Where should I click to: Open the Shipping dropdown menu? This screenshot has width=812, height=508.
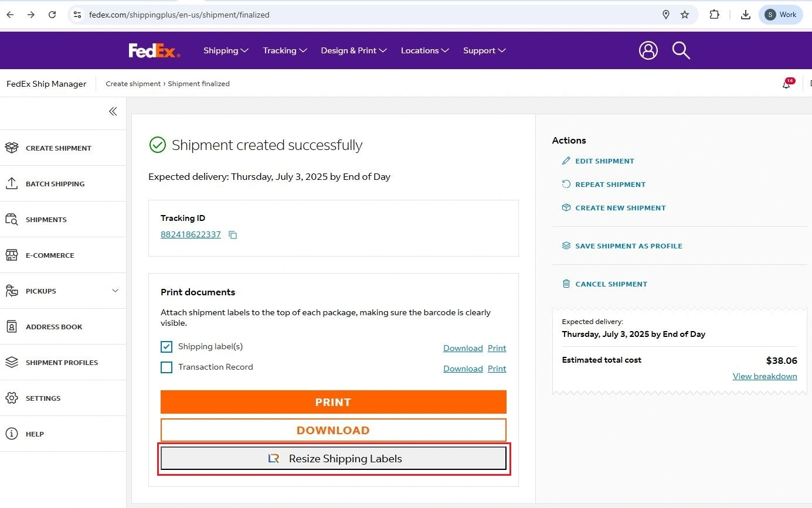226,50
